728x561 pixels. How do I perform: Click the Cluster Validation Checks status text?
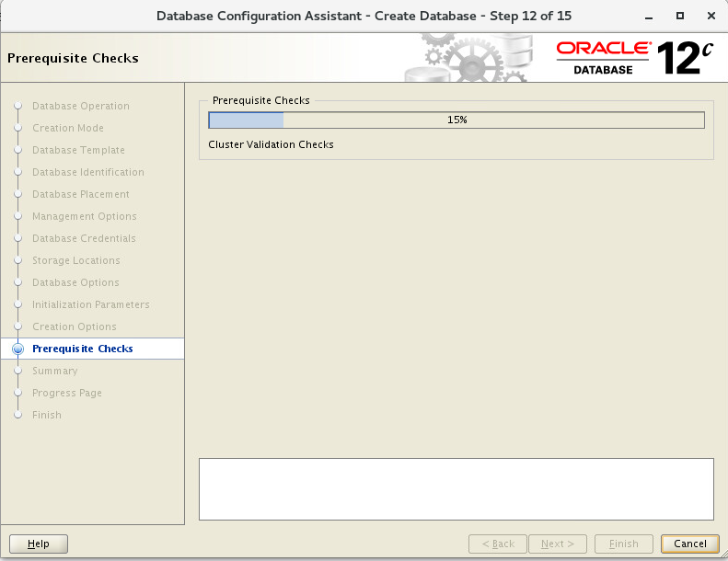point(271,144)
